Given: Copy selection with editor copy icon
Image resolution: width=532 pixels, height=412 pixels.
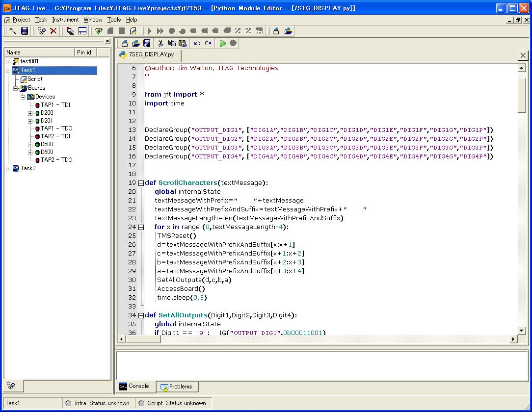Looking at the screenshot, I should (172, 43).
